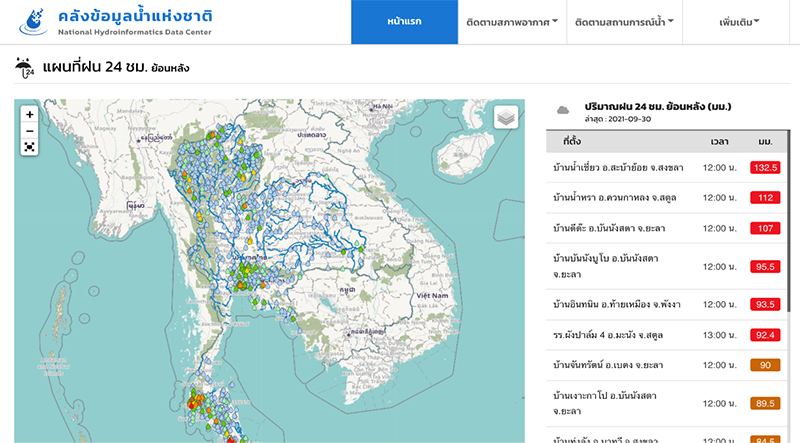Screen dimensions: 800x443
Task: Click the red rain marker in southern Thailand
Action: 192,404
